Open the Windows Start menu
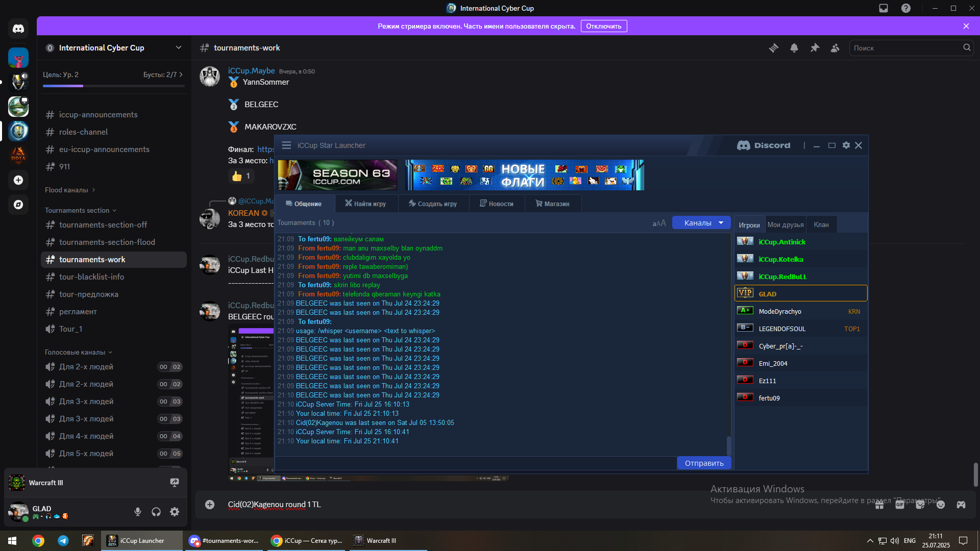980x551 pixels. (12, 541)
